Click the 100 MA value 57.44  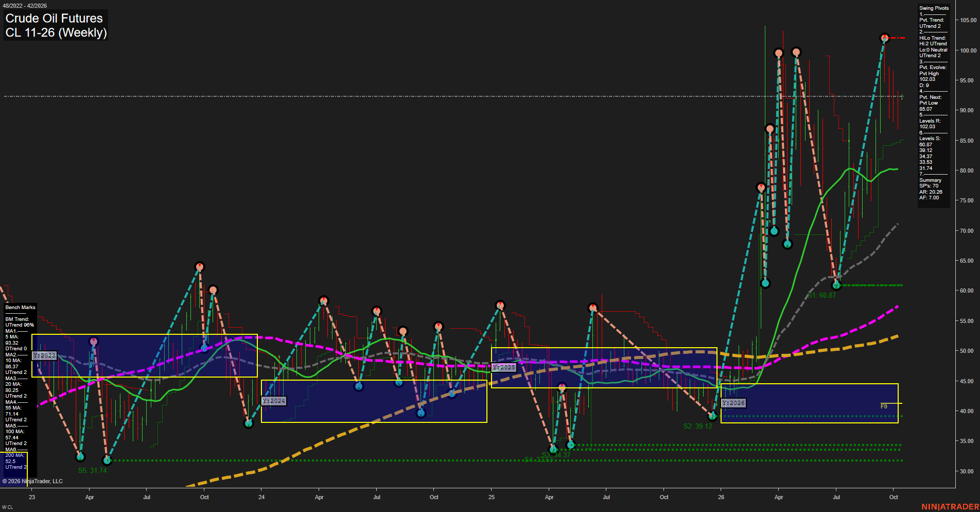click(x=12, y=438)
